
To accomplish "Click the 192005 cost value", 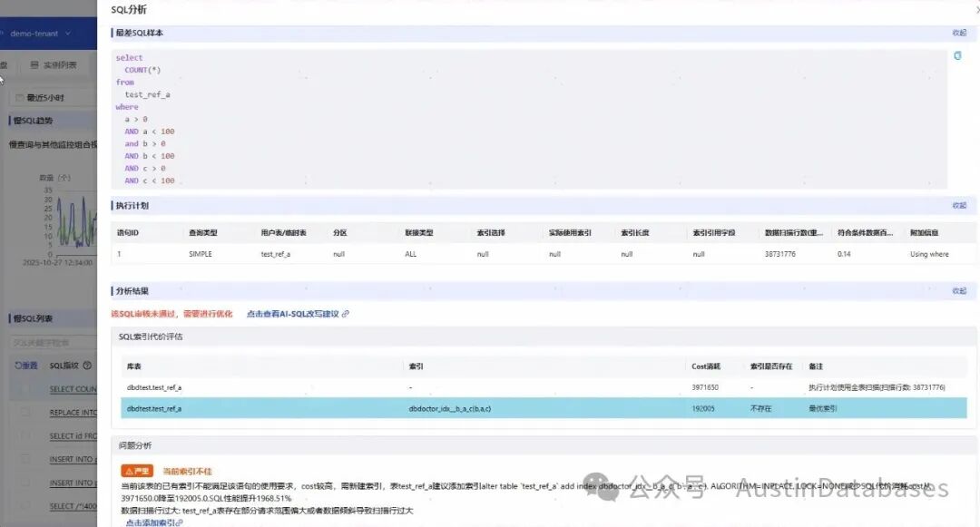I will point(703,408).
